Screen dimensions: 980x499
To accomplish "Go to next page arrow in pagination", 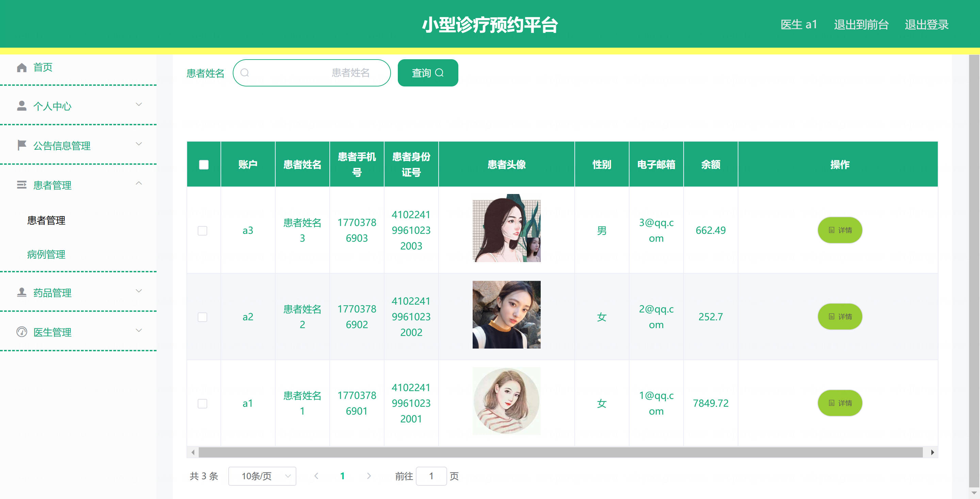I will (x=369, y=476).
